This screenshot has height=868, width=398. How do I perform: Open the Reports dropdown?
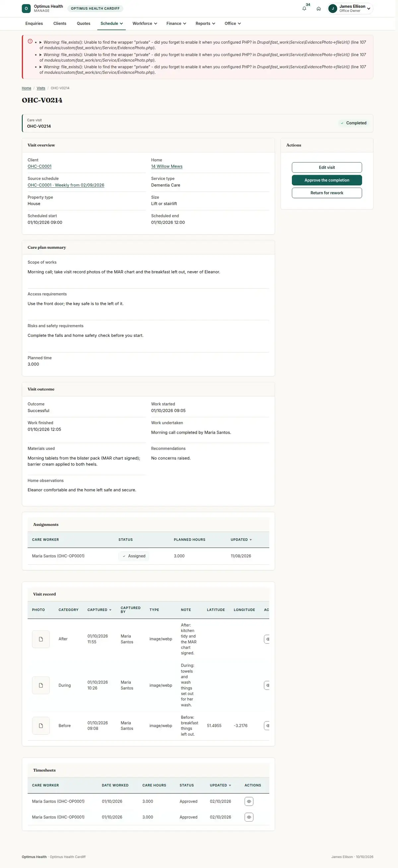(x=205, y=24)
